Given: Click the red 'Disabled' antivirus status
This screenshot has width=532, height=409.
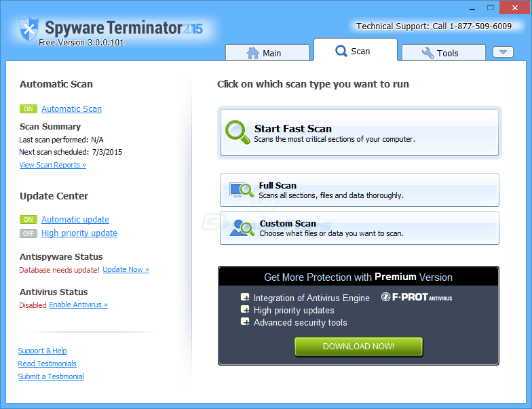Looking at the screenshot, I should pos(33,305).
